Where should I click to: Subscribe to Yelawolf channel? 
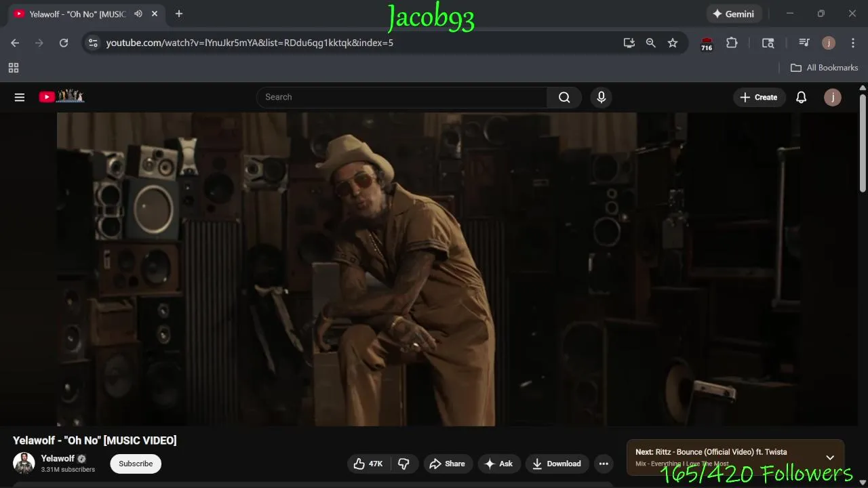136,464
